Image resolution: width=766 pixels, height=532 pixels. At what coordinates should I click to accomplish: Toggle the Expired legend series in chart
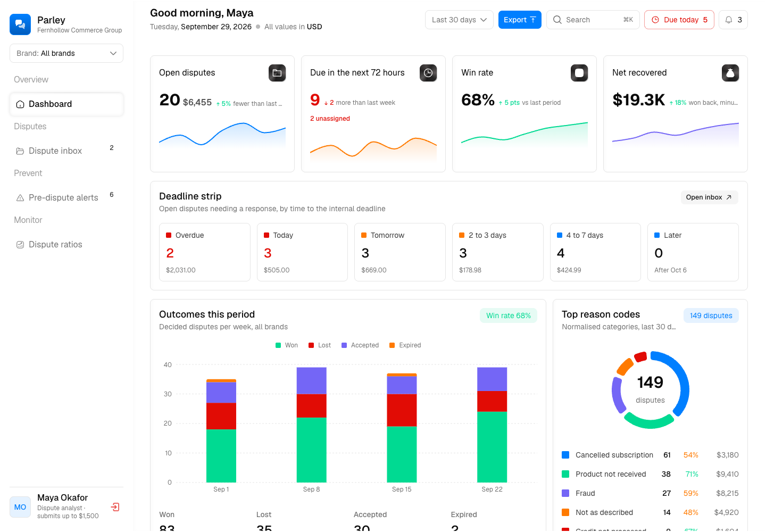(x=405, y=345)
